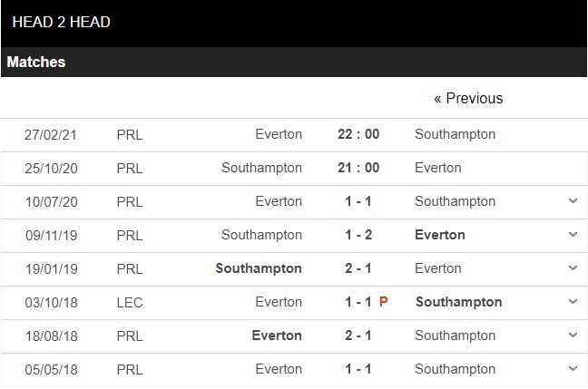Open the 21 : 00 kickoff on 25/10/20

click(358, 168)
